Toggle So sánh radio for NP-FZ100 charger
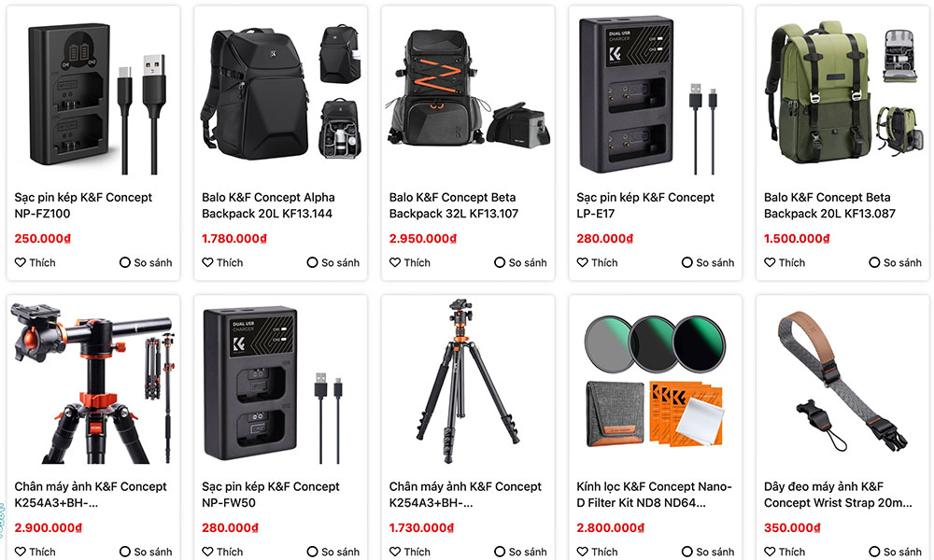Screen dimensions: 934x560 click(x=124, y=262)
